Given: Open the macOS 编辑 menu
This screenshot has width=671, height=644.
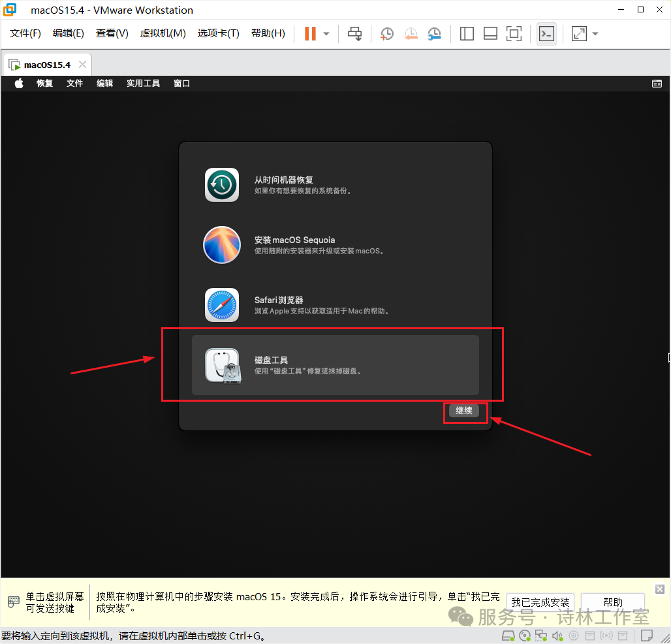Looking at the screenshot, I should point(104,83).
